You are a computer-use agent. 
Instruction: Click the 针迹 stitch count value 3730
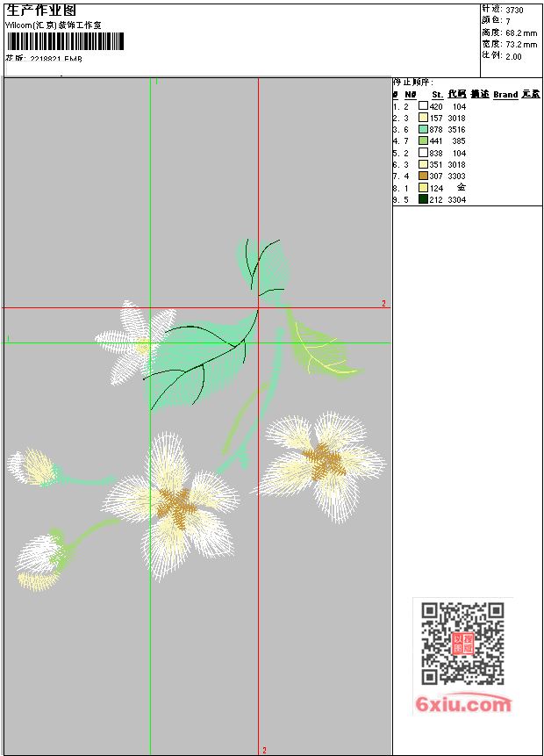(515, 9)
